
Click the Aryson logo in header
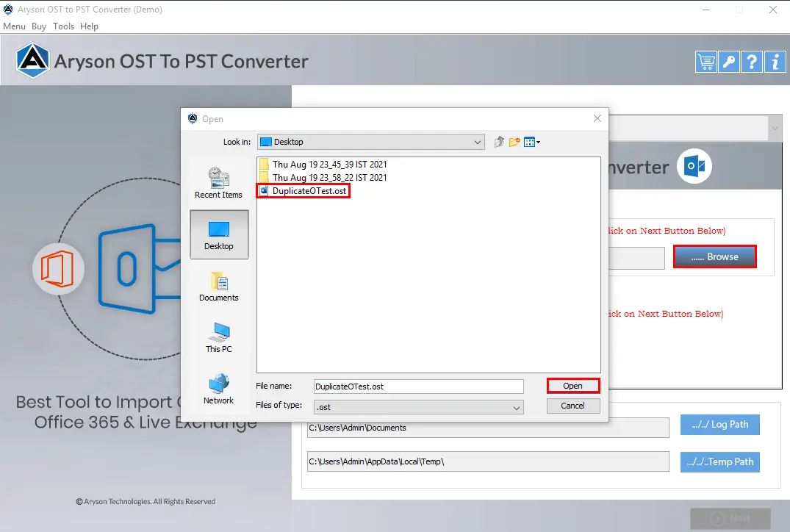[x=33, y=61]
